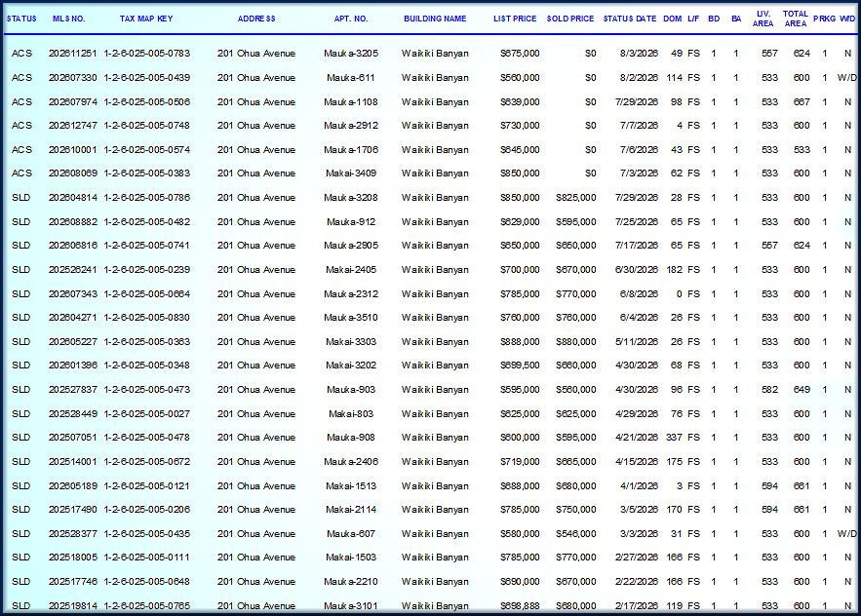Click tax map key 1-2-6-025-005-0027
861x616 pixels.
pyautogui.click(x=146, y=413)
